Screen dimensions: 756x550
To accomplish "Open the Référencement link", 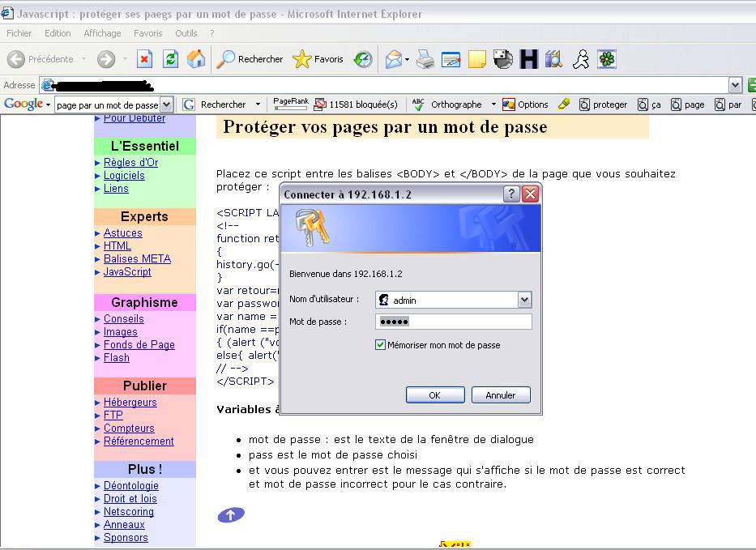I will click(x=139, y=441).
